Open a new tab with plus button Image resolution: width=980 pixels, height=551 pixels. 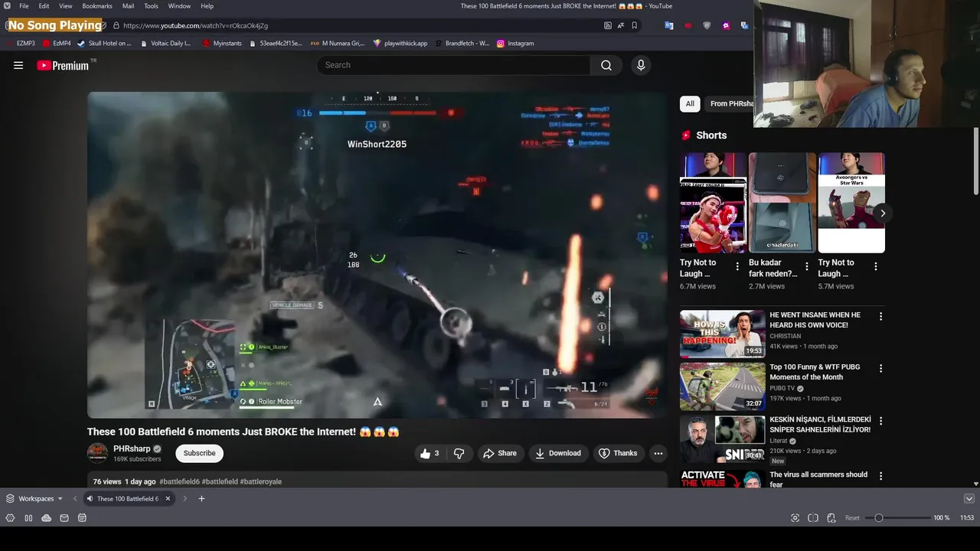click(201, 499)
